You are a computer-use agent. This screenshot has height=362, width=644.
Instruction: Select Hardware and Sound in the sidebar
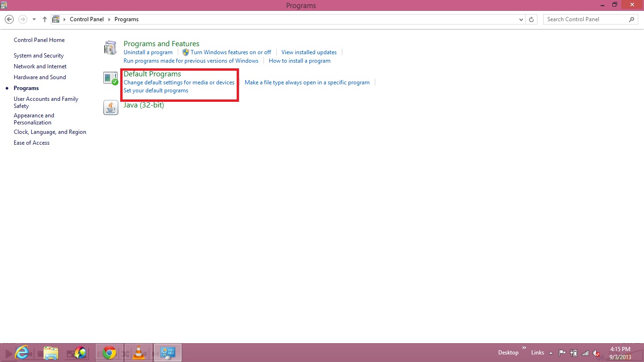point(40,77)
